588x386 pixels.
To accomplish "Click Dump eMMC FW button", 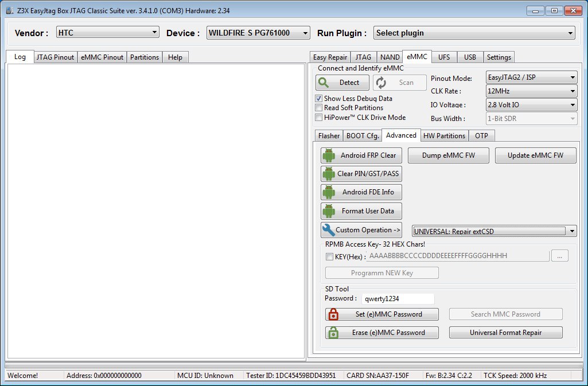I will tap(449, 155).
